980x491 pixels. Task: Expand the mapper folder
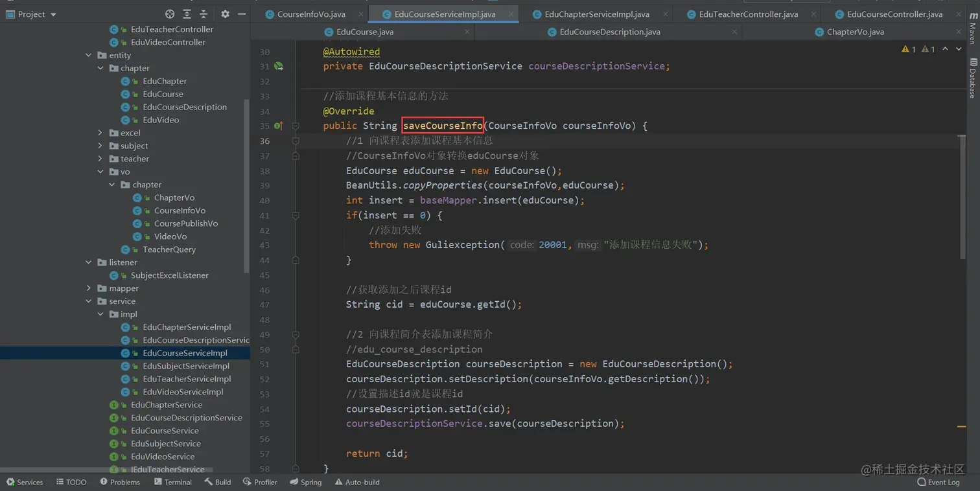click(89, 288)
